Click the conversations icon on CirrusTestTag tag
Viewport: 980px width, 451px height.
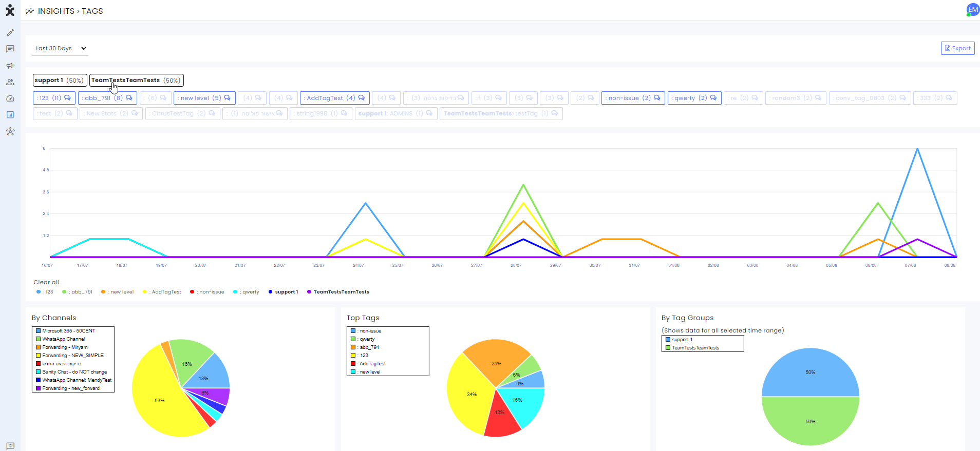(x=212, y=113)
